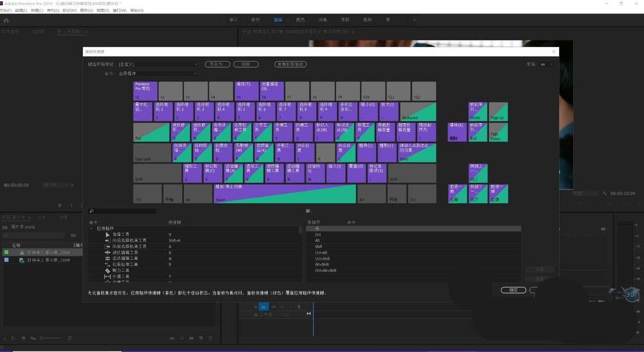Select the Track Select Backward tool icon

108,240
